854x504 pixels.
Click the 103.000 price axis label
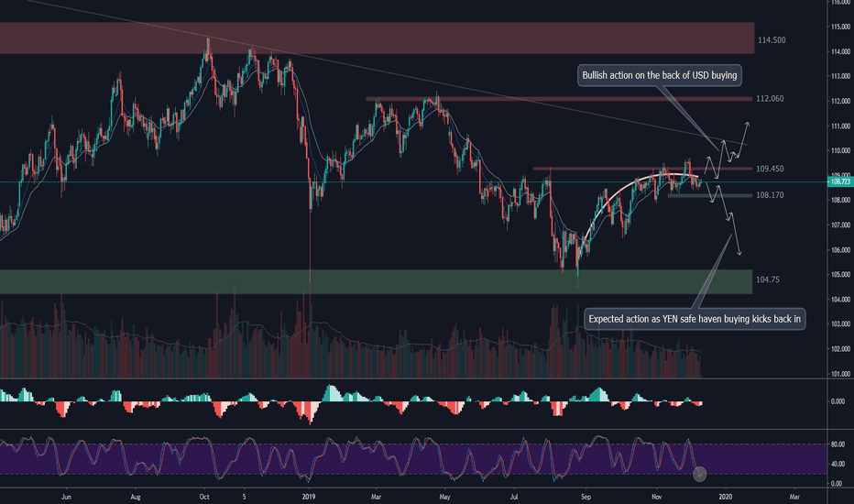(x=840, y=324)
